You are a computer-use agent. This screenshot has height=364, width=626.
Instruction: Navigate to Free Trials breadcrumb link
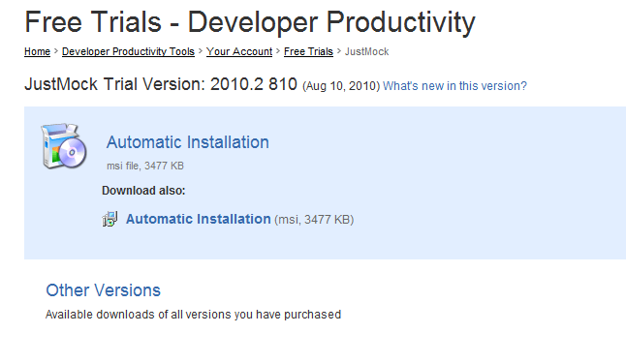point(308,52)
